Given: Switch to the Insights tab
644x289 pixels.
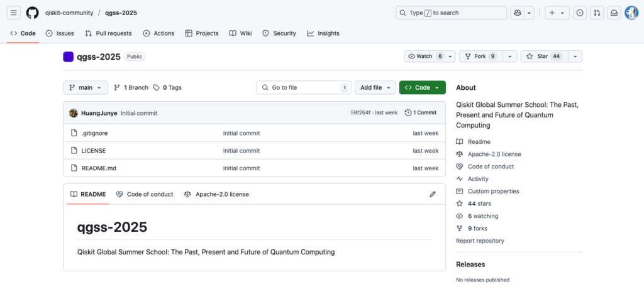Looking at the screenshot, I should pos(323,33).
